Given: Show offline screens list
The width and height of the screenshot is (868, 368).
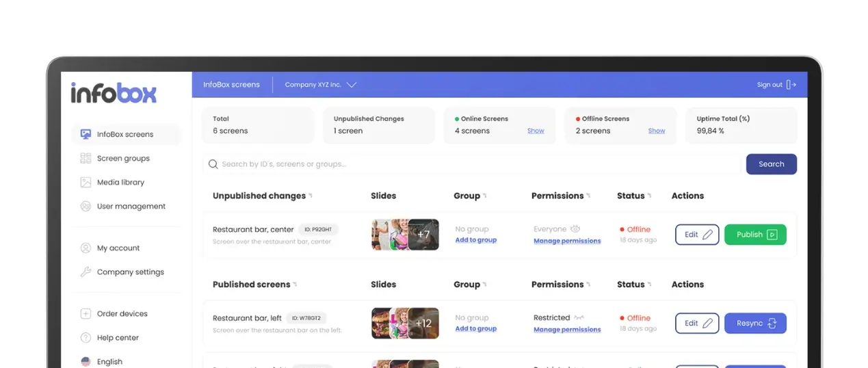Looking at the screenshot, I should coord(657,131).
